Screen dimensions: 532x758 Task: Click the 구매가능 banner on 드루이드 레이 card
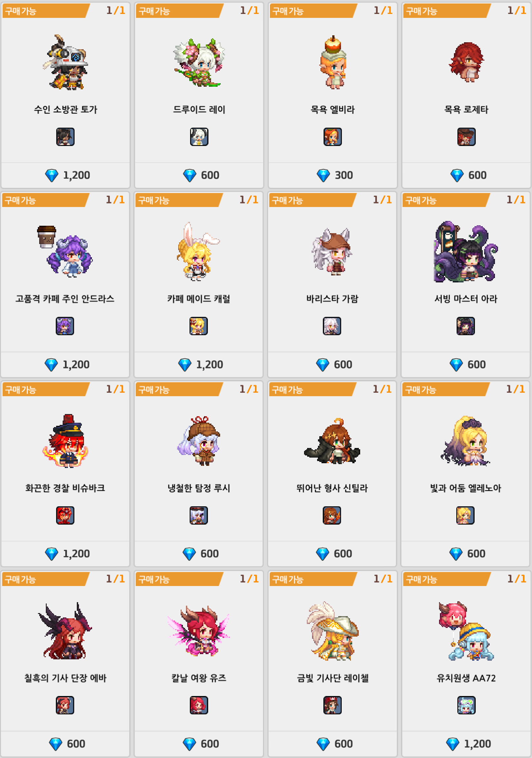tap(179, 11)
